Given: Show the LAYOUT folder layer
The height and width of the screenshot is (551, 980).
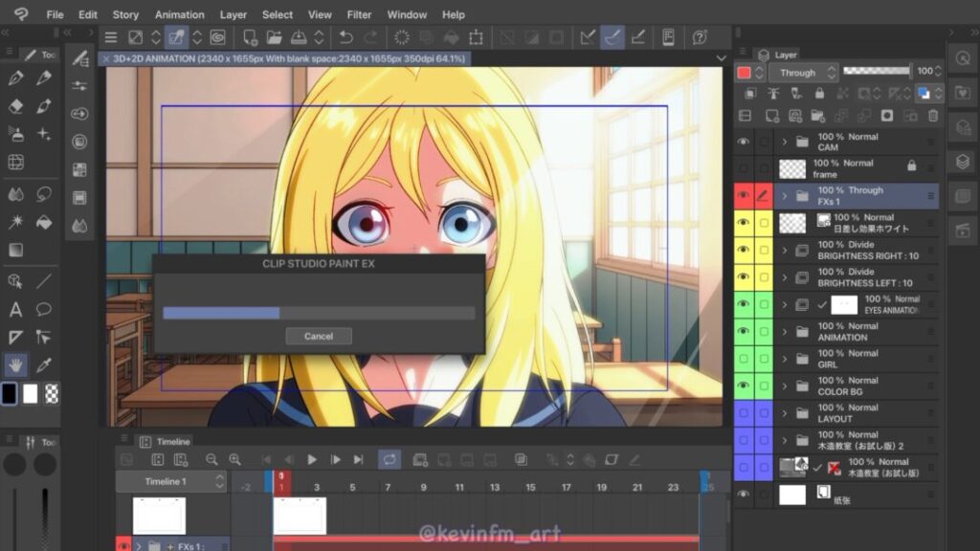Looking at the screenshot, I should click(743, 413).
